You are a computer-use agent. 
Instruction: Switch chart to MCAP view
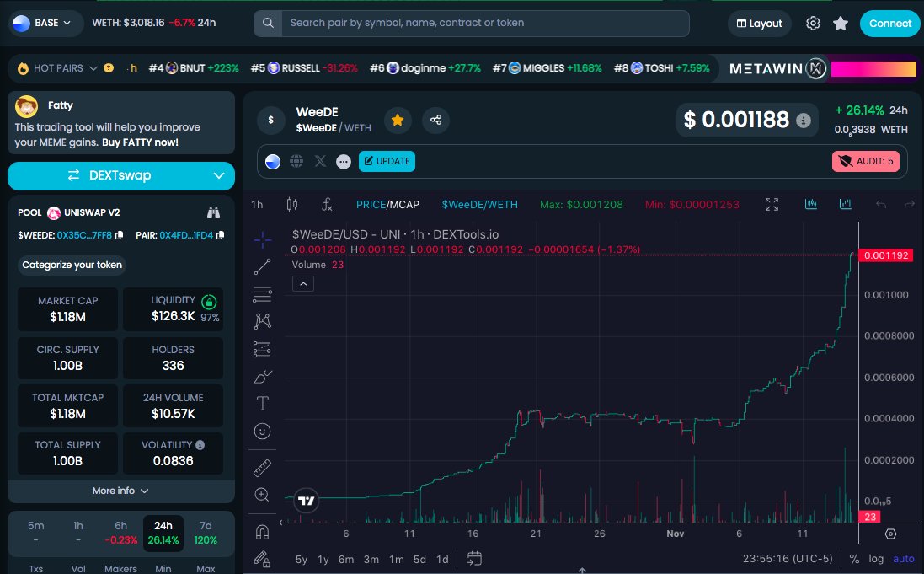click(404, 205)
